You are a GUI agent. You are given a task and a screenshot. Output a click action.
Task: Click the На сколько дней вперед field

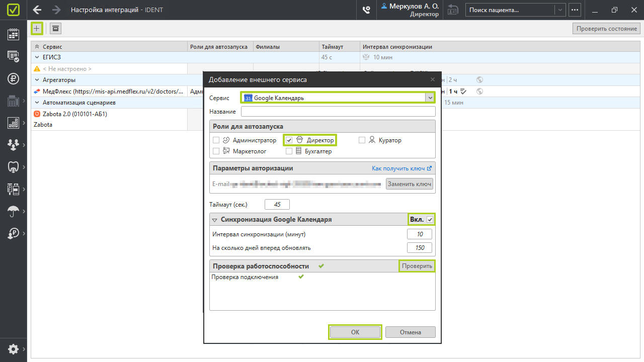pos(420,247)
